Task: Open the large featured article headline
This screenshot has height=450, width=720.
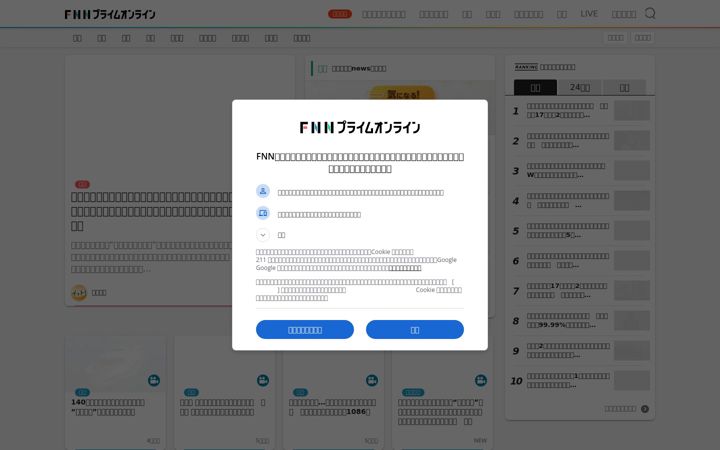Action: coord(152,211)
